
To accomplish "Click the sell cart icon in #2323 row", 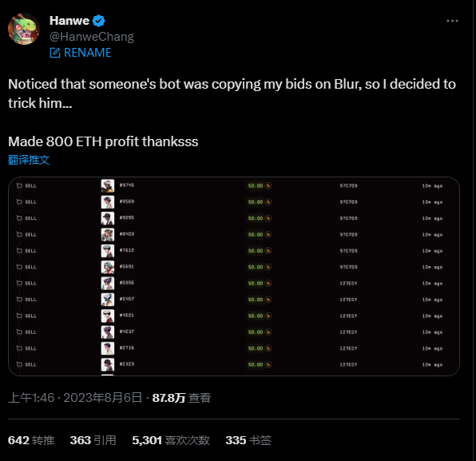I will click(19, 365).
